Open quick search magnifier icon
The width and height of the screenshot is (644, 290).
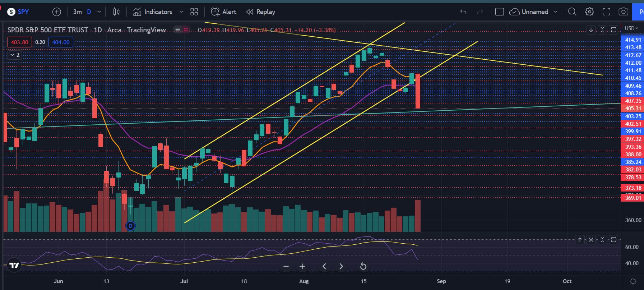[572, 12]
